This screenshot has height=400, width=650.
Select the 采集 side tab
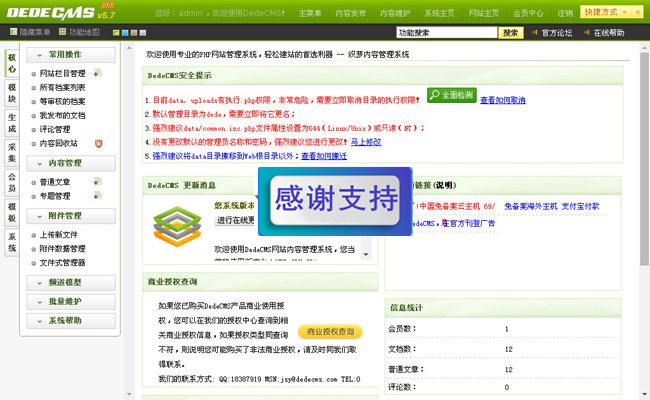[x=12, y=153]
